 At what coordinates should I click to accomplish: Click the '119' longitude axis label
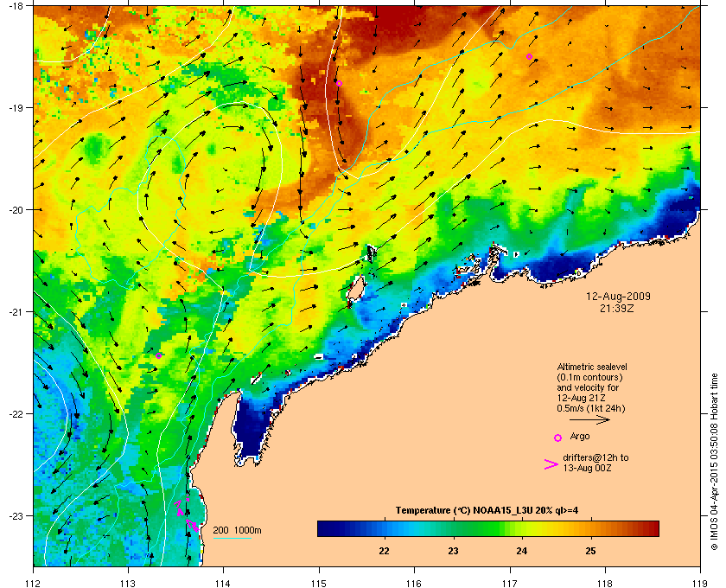700,583
